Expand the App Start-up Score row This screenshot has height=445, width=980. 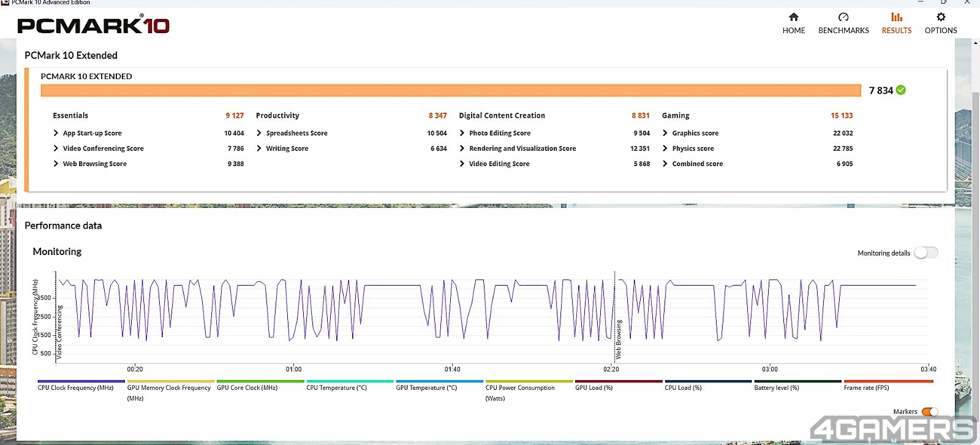(x=56, y=133)
